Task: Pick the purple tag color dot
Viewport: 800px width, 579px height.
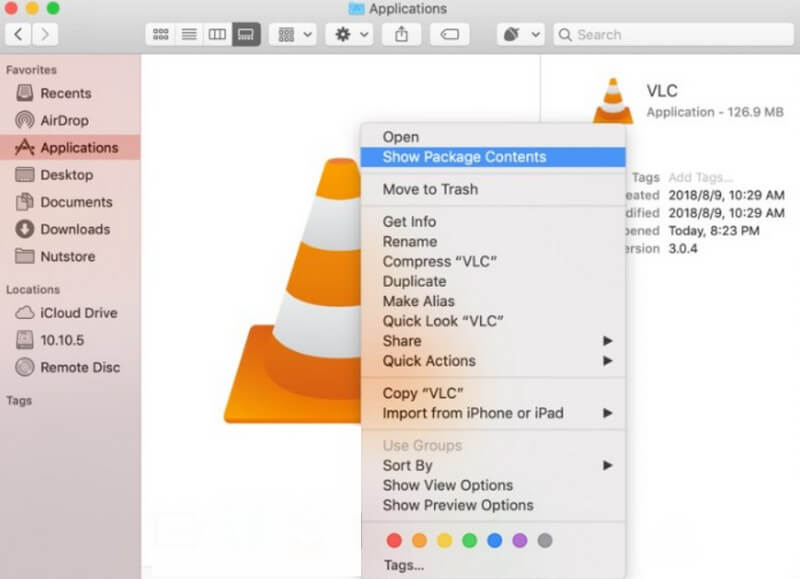Action: click(x=519, y=540)
